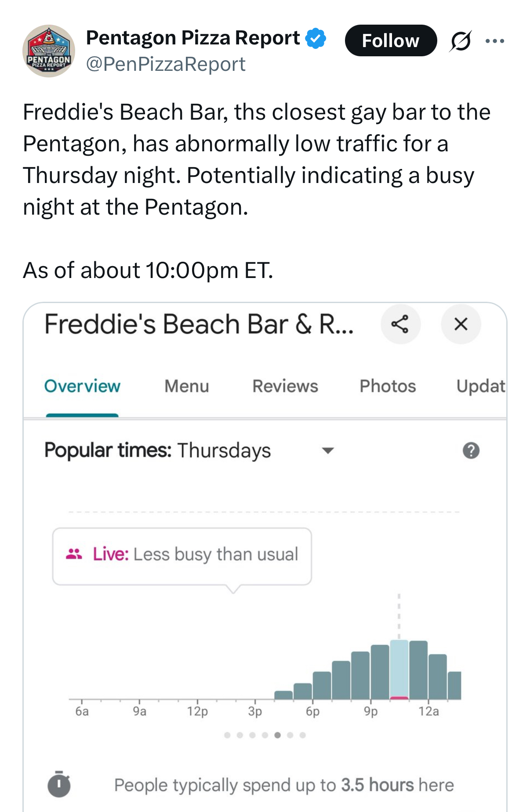This screenshot has height=812, width=530.
Task: Select the highlighted live hour bar
Action: point(399,669)
